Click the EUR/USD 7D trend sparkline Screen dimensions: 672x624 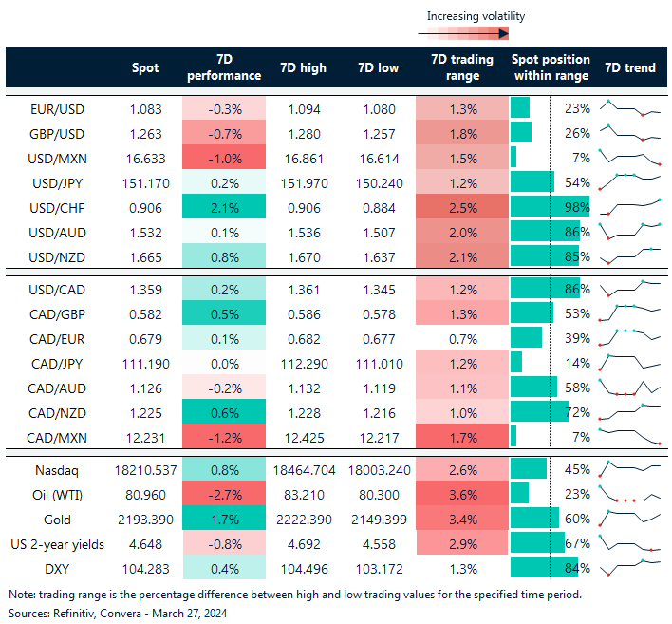pos(629,108)
